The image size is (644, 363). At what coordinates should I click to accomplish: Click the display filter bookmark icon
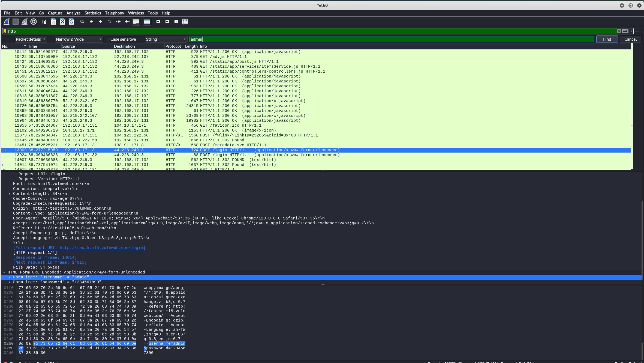(5, 31)
